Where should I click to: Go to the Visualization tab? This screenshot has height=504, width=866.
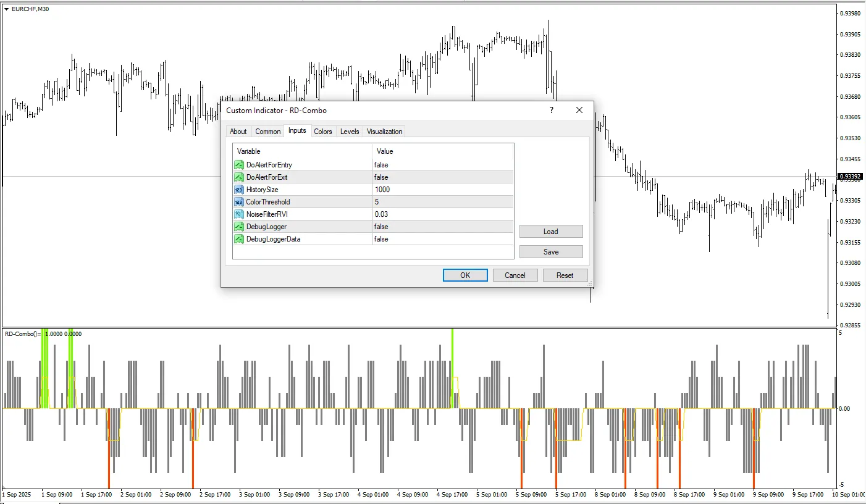[x=384, y=132]
